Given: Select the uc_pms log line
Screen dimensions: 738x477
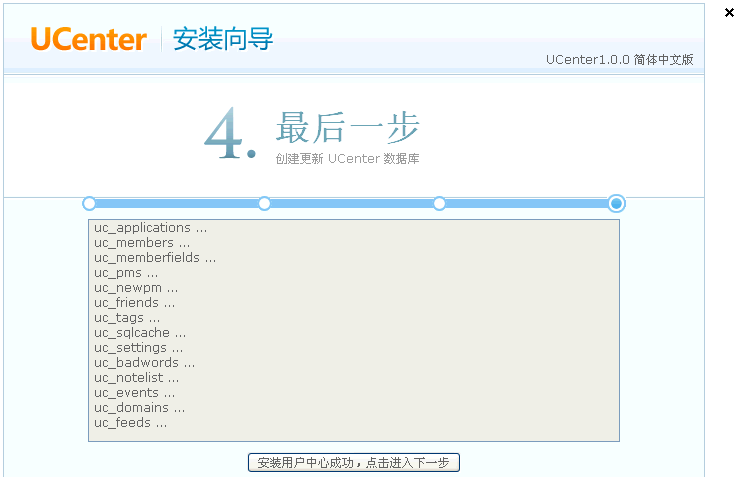Looking at the screenshot, I should (126, 273).
